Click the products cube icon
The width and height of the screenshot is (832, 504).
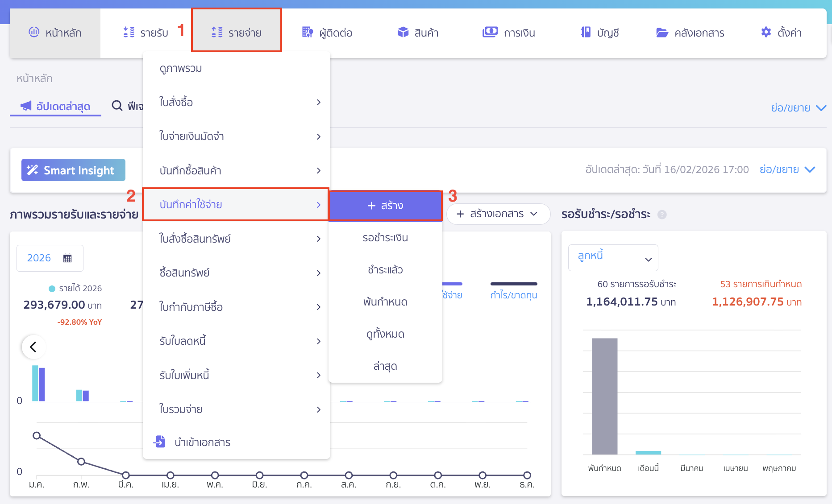pyautogui.click(x=403, y=32)
